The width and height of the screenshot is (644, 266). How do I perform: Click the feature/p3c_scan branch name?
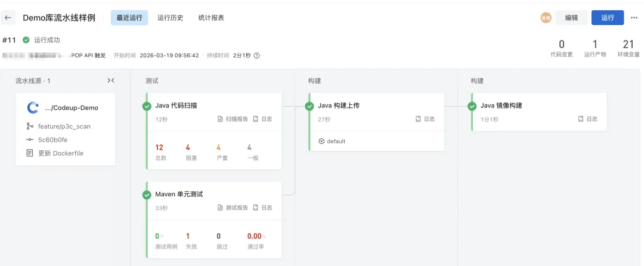[64, 126]
